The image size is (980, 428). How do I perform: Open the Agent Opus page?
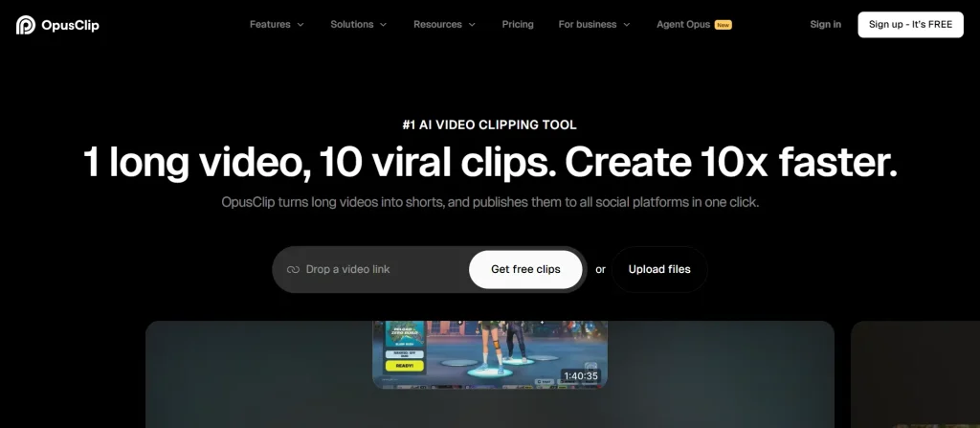(x=683, y=25)
